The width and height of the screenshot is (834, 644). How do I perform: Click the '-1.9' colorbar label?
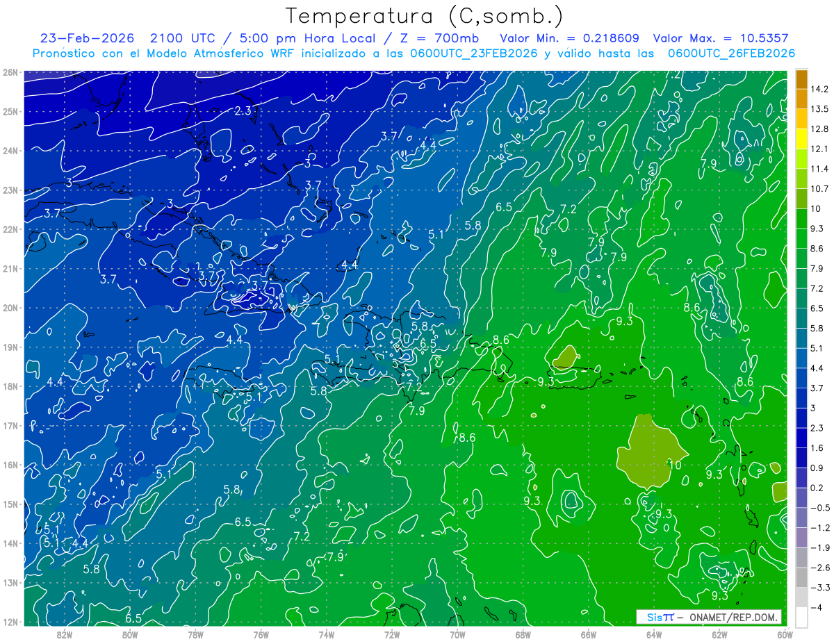point(819,547)
